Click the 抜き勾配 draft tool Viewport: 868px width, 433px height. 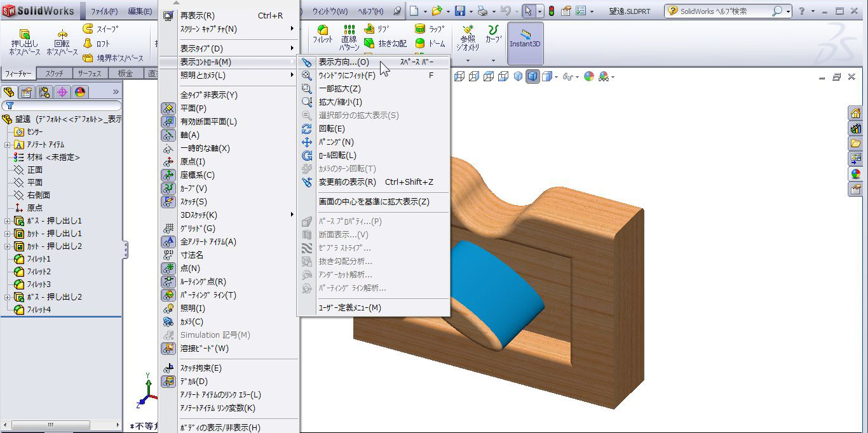385,44
